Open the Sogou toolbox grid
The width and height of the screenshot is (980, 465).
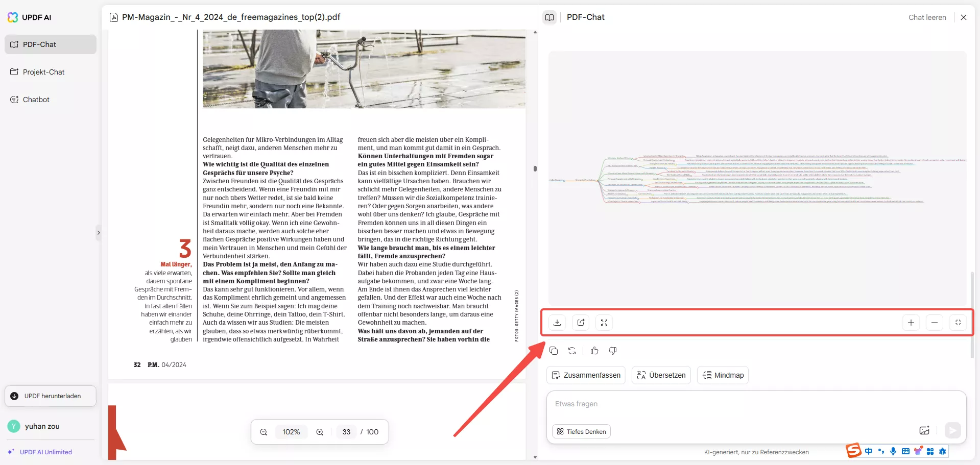point(930,451)
